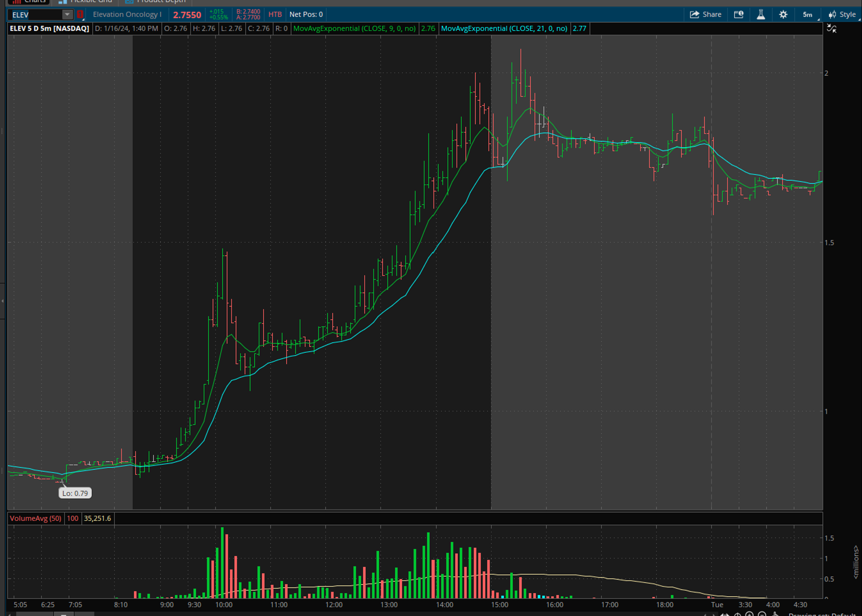Viewport: 862px width, 616px height.
Task: Click the news notification icon on the toolbar
Action: click(738, 14)
